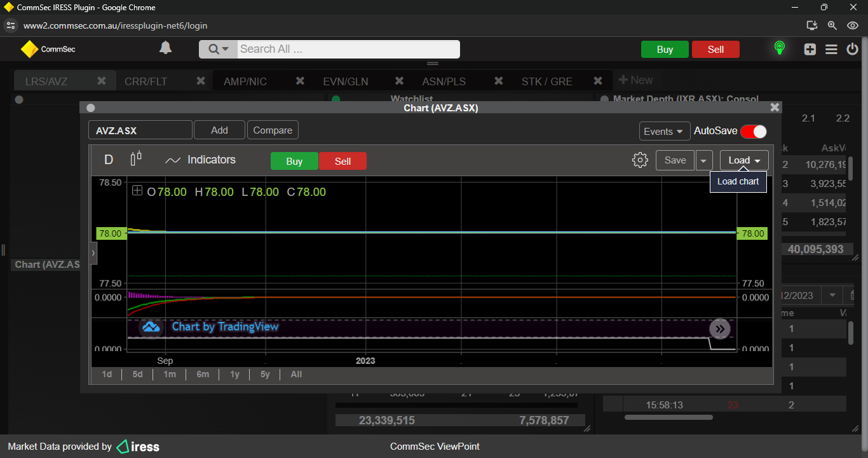Select the 1m time range
This screenshot has height=458, width=868.
[170, 374]
